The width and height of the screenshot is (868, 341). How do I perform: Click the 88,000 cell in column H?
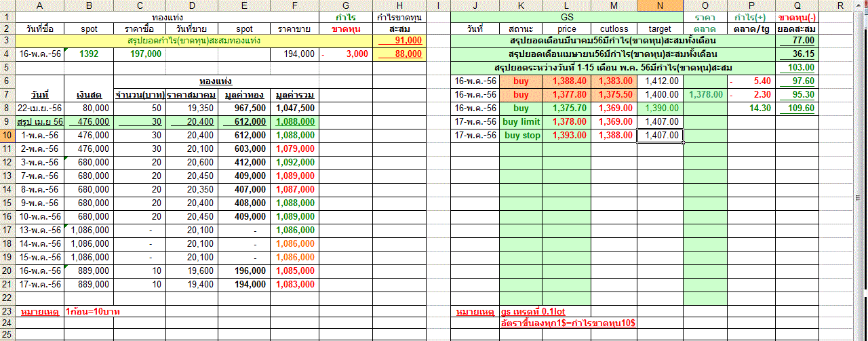pos(399,54)
